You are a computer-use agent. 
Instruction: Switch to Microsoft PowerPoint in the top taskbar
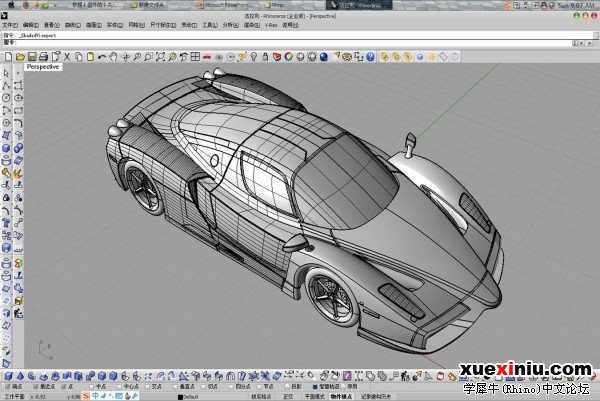[x=228, y=5]
